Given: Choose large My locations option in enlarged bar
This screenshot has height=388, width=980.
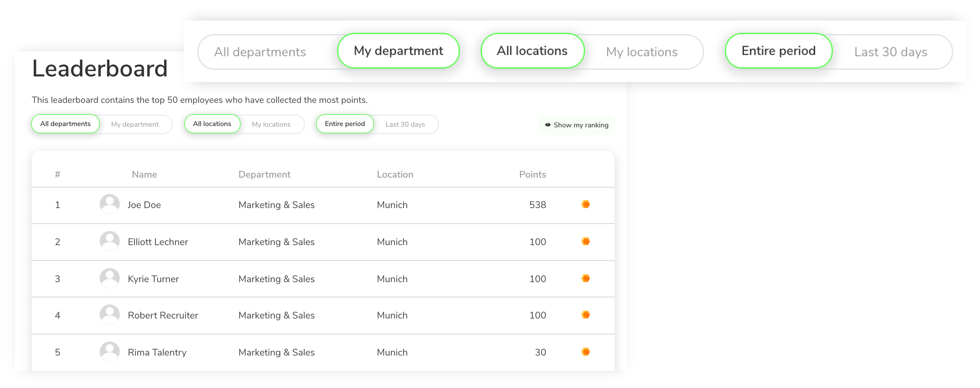Looking at the screenshot, I should coord(641,52).
